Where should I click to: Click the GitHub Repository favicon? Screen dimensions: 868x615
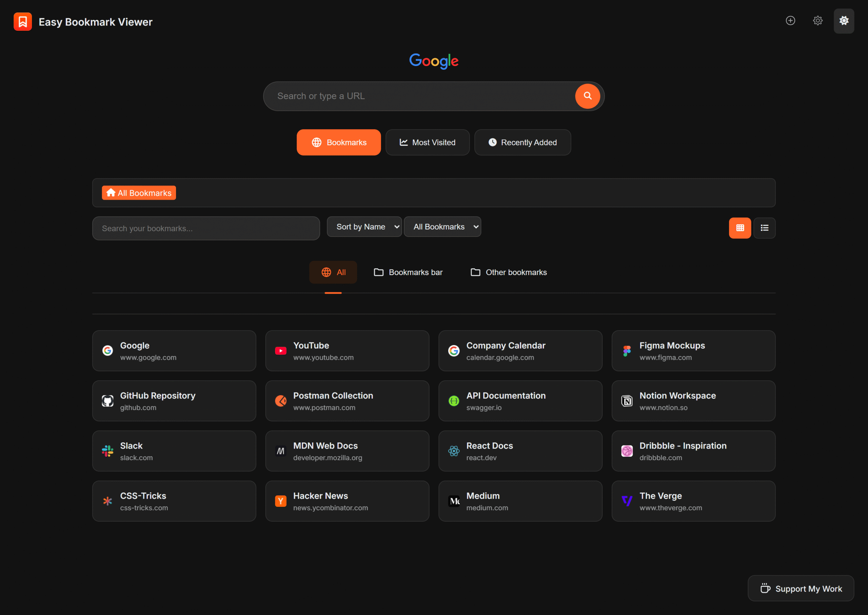pyautogui.click(x=107, y=401)
